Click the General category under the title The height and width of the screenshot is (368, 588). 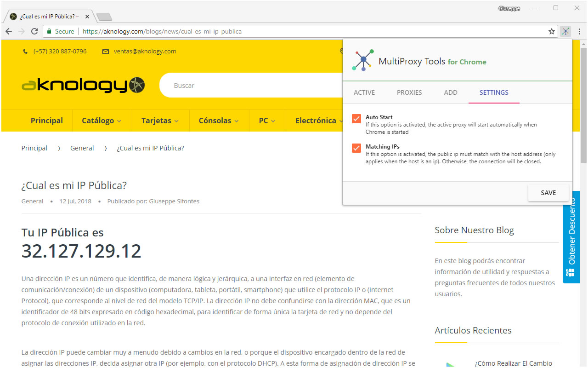coord(32,201)
